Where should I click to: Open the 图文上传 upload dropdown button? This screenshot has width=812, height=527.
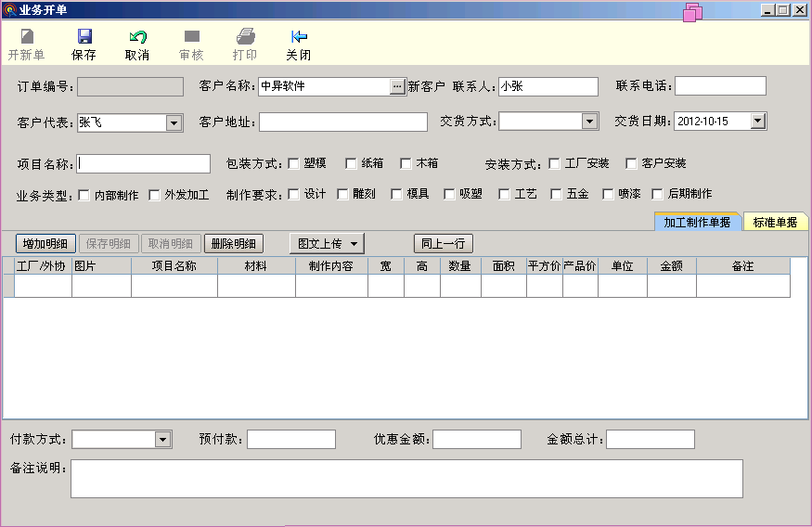tap(327, 244)
